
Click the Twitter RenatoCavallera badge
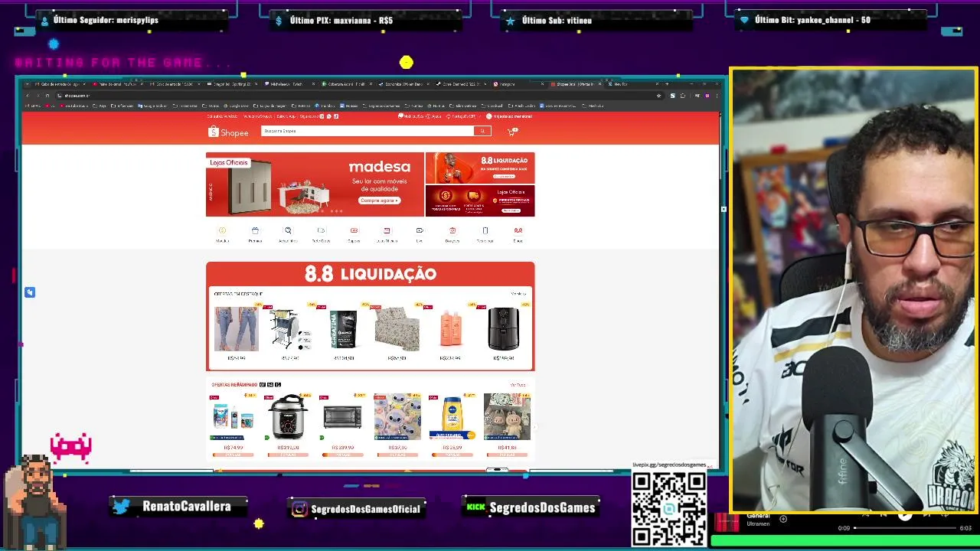tap(178, 507)
